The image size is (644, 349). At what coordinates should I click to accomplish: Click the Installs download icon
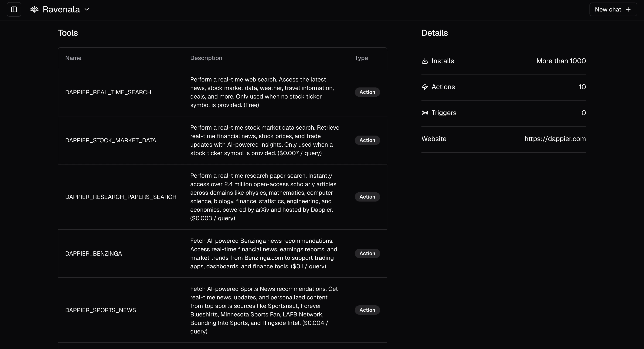pos(425,61)
